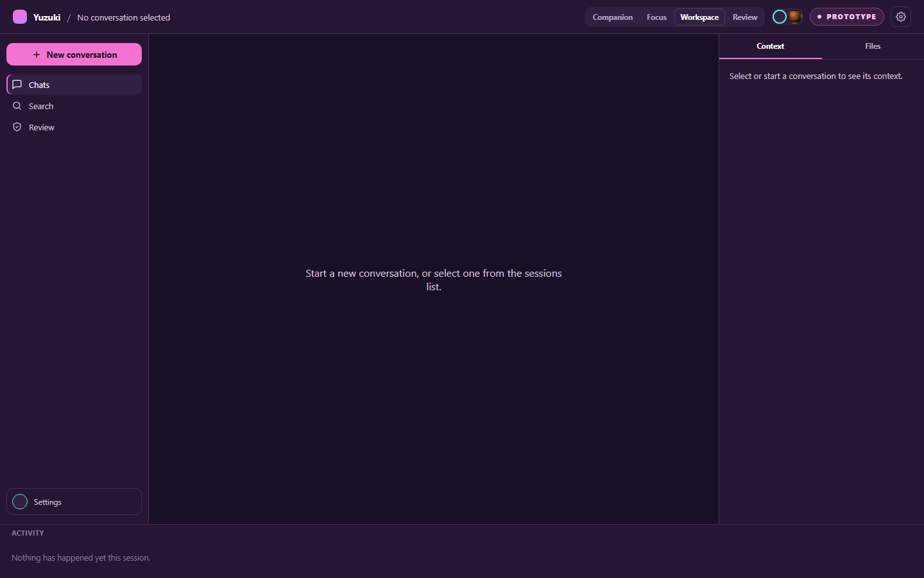Click 'Select or start a conversation' context message
924x578 pixels.
[816, 76]
